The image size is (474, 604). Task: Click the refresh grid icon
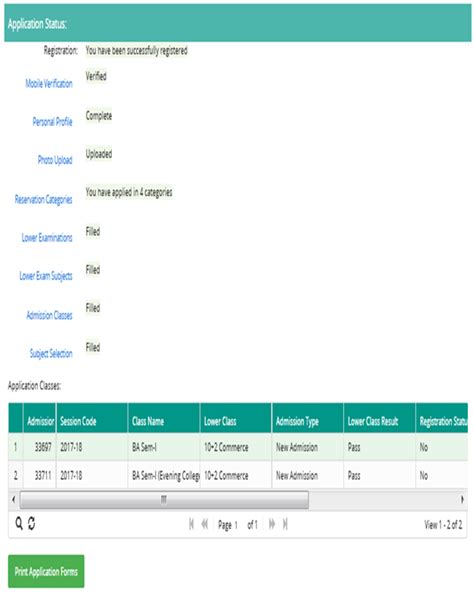tap(32, 523)
